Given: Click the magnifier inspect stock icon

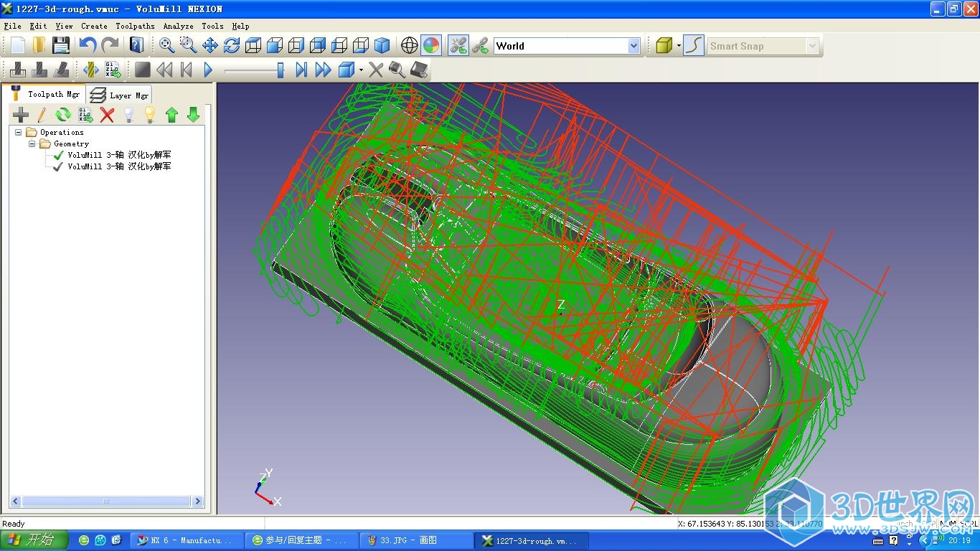Looking at the screenshot, I should (x=397, y=70).
